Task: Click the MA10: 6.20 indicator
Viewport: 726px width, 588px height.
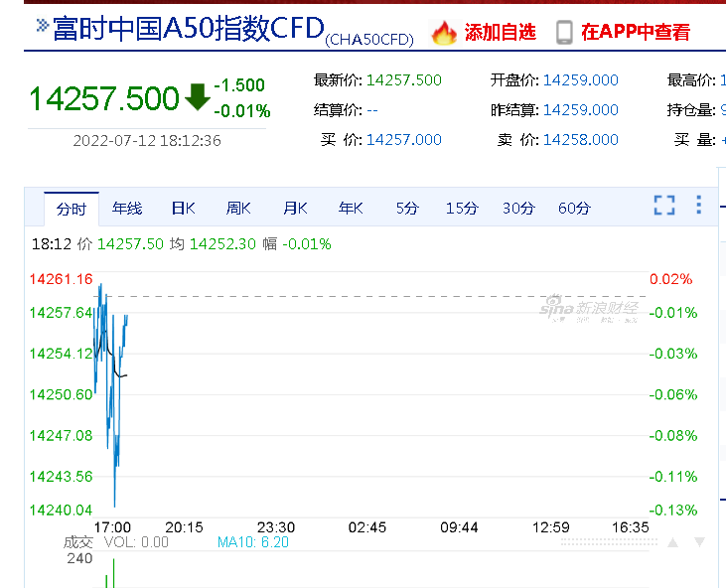Action: point(253,542)
